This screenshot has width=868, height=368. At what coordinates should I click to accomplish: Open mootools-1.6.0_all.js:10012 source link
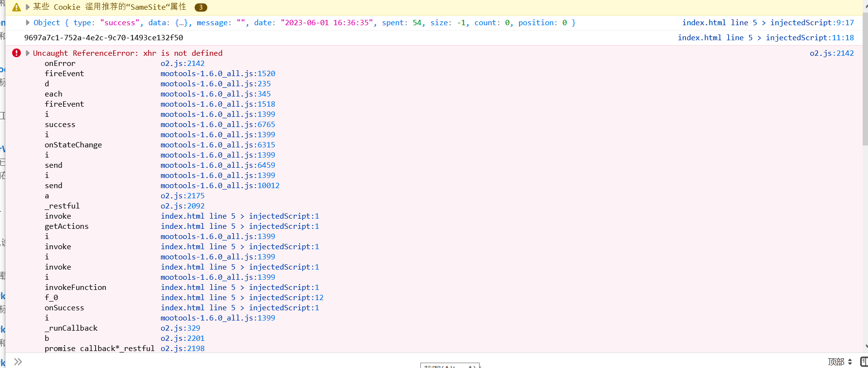(220, 186)
